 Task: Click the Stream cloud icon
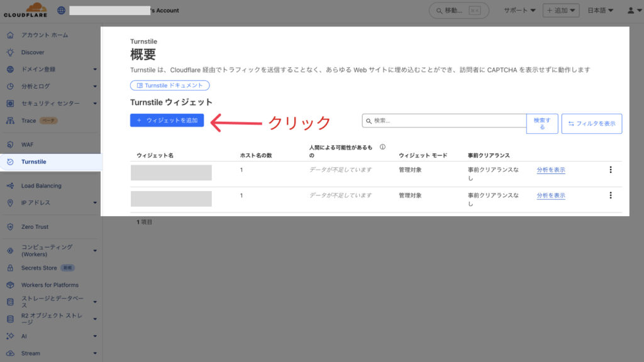coord(10,353)
